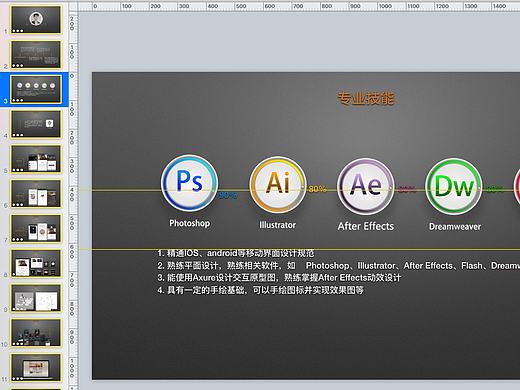Click text line 1 about IOS, android
Image resolution: width=520 pixels, height=390 pixels.
pyautogui.click(x=236, y=253)
